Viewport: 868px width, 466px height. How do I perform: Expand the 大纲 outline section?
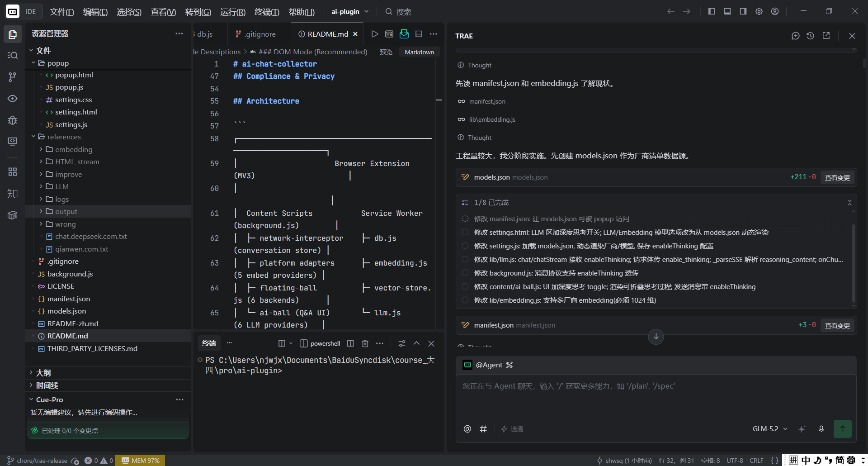click(x=31, y=373)
